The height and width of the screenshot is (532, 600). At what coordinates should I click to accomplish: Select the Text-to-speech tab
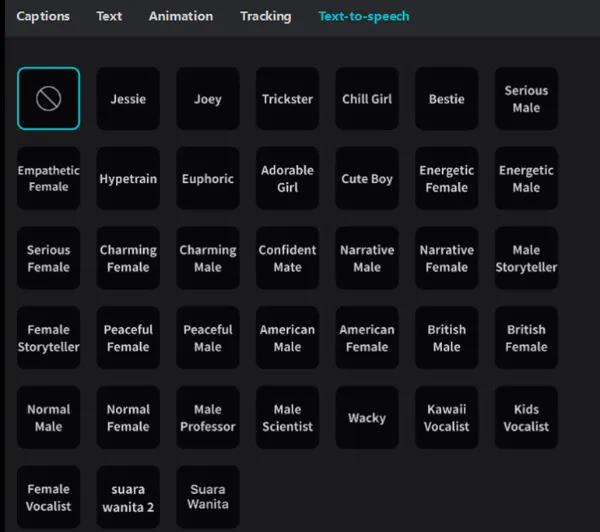(x=364, y=16)
